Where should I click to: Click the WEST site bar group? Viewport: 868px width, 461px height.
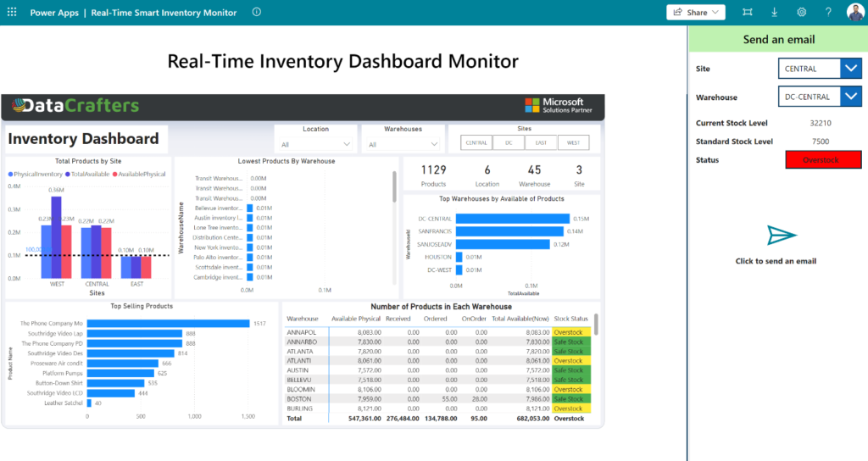[57, 237]
